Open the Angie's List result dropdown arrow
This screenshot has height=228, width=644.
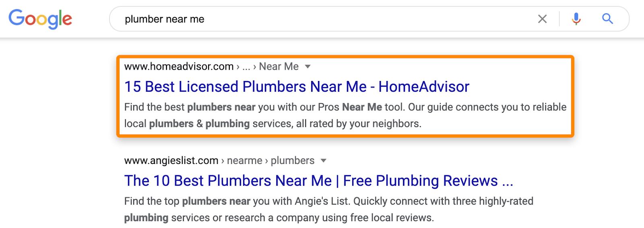click(x=323, y=161)
